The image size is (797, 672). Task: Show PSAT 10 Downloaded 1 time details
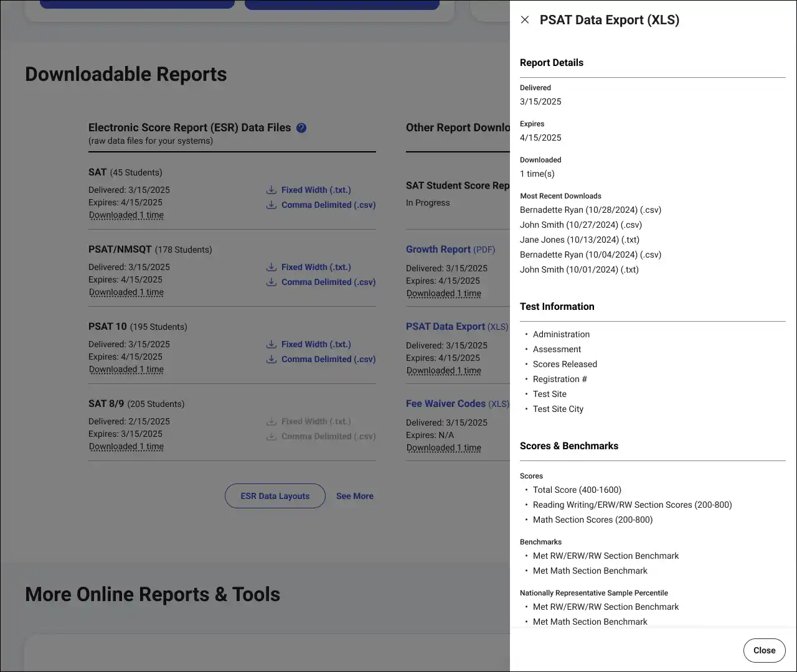126,370
